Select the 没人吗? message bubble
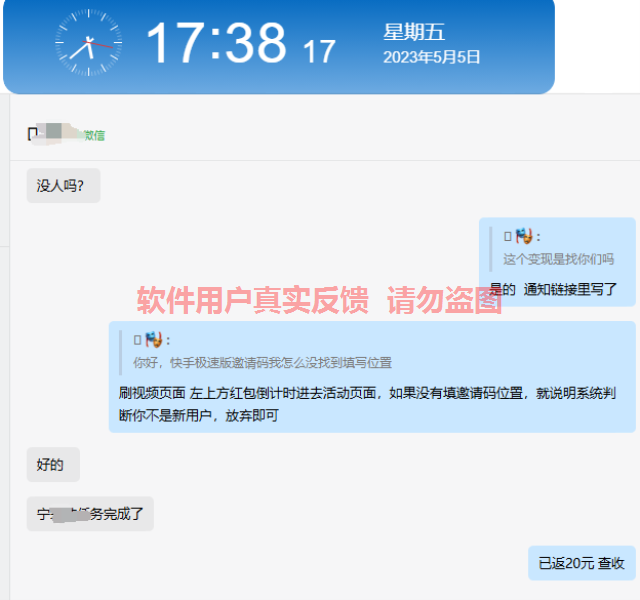 [63, 186]
